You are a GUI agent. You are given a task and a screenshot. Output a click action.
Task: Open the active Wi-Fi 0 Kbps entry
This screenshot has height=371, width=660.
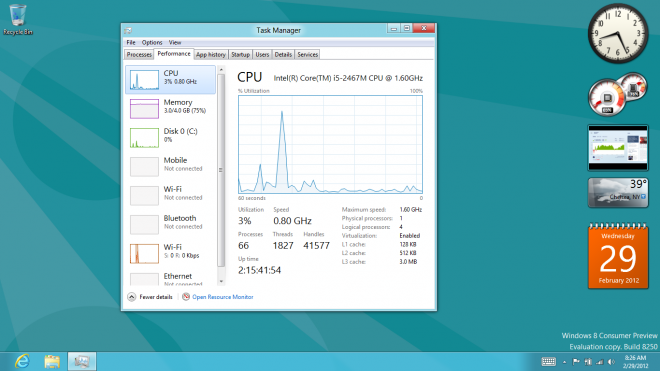(170, 254)
